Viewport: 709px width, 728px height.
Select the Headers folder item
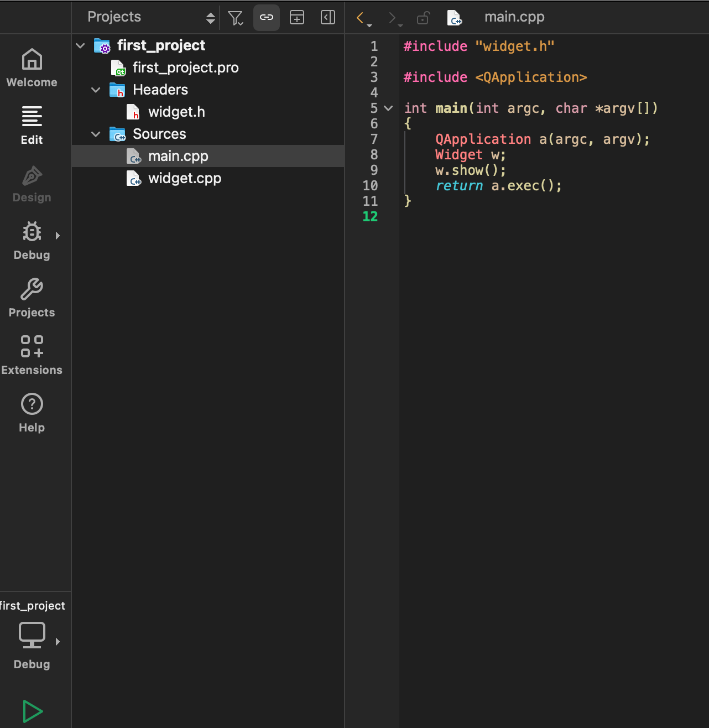[x=160, y=90]
